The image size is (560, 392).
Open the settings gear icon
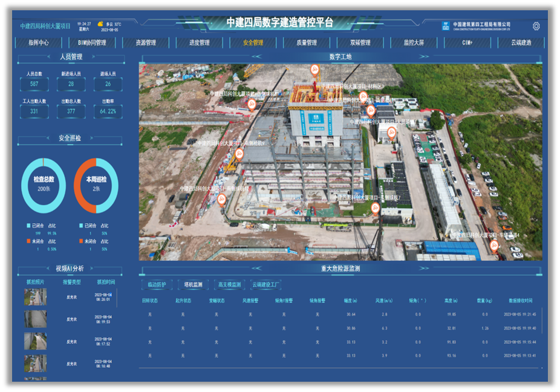(536, 26)
